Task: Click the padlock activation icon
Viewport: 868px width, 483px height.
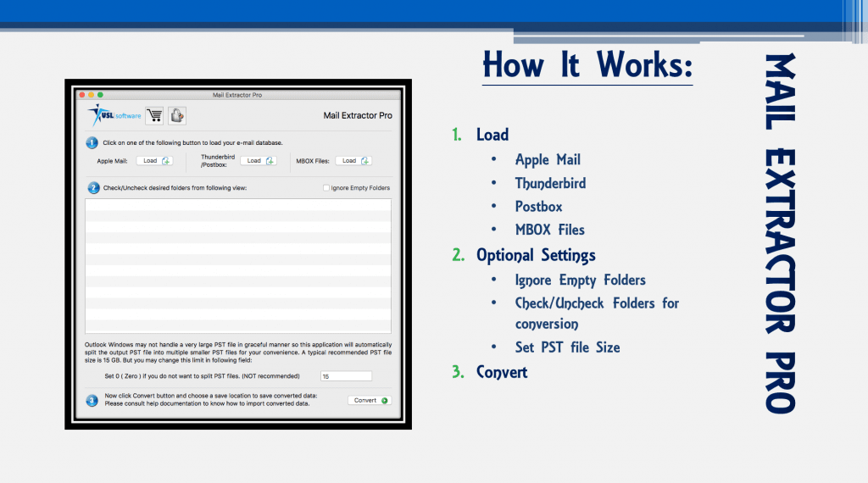Action: [176, 115]
